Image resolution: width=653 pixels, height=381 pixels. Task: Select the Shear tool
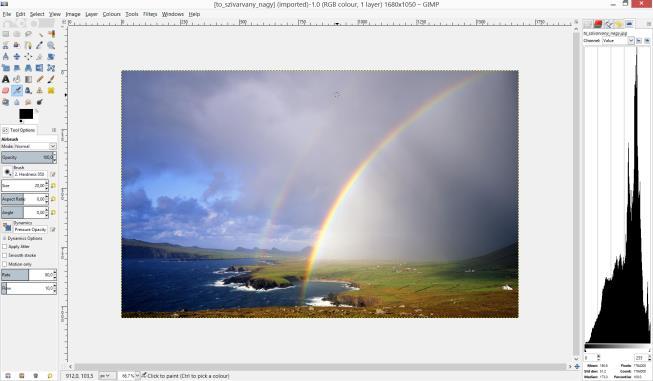17,67
